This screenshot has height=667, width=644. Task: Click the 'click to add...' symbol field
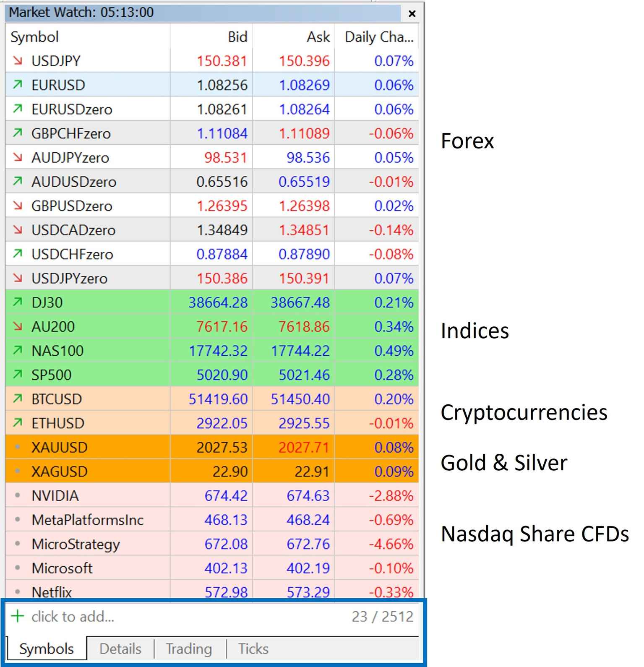tap(73, 617)
